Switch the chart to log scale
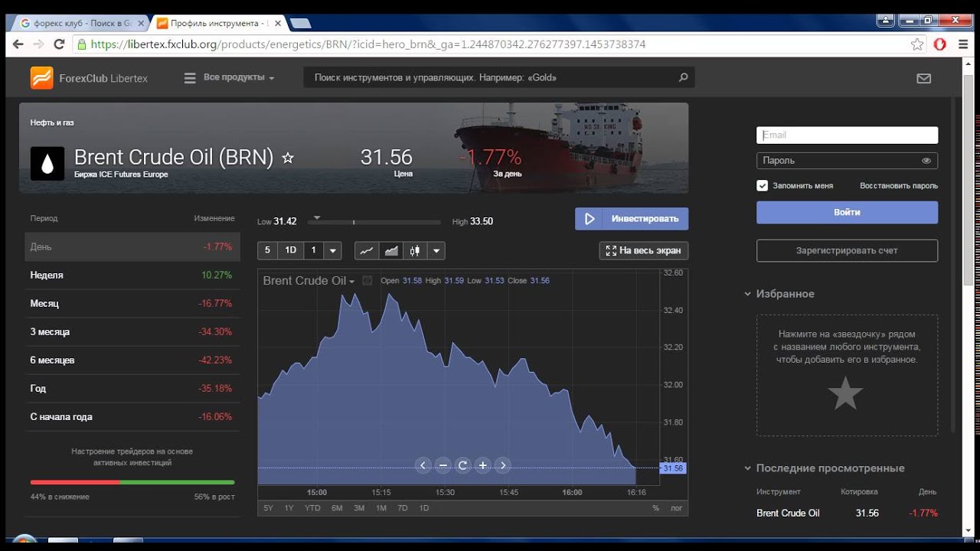 tap(677, 508)
